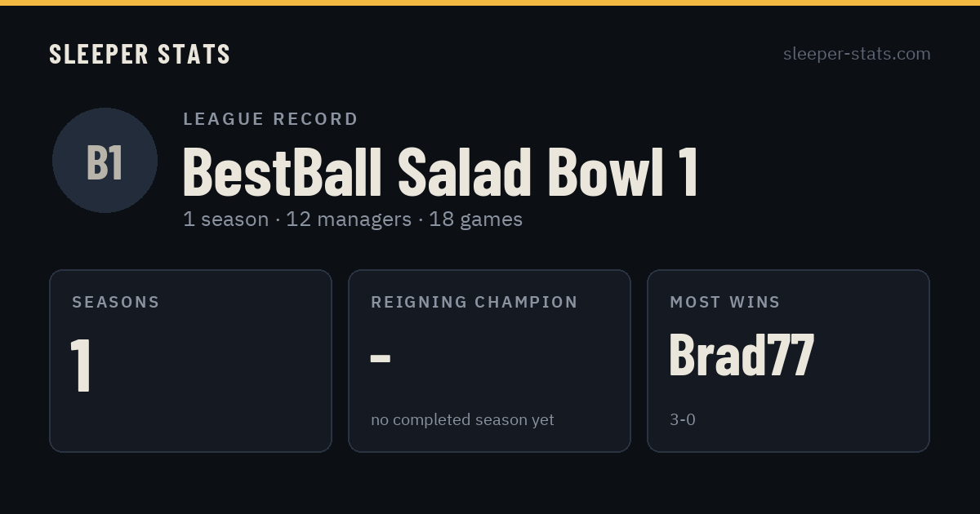Click the 3-0 record text
The width and height of the screenshot is (980, 514).
point(683,419)
